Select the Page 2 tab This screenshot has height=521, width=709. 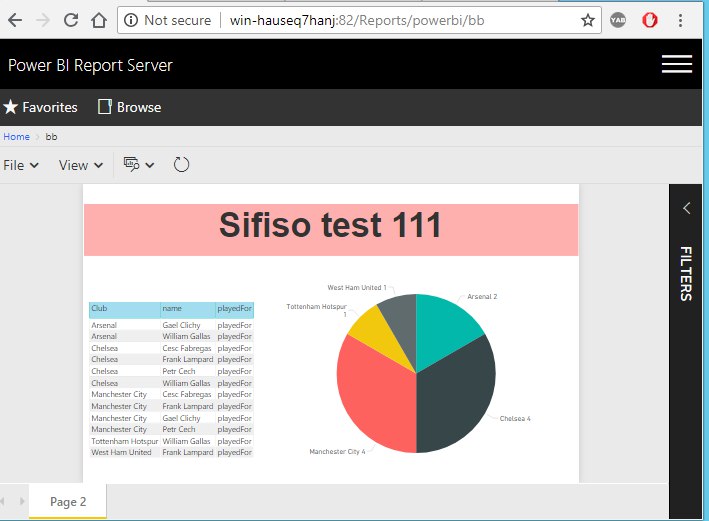click(x=68, y=502)
